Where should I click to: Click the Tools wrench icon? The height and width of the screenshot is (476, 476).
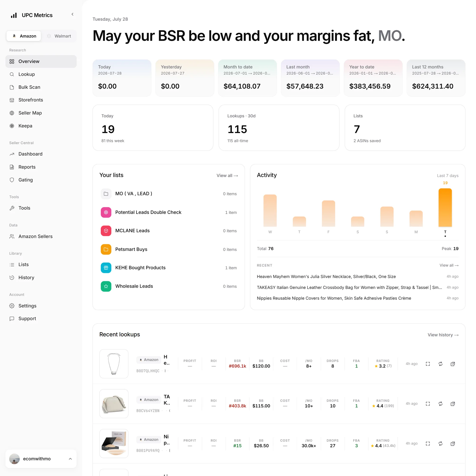click(x=12, y=208)
